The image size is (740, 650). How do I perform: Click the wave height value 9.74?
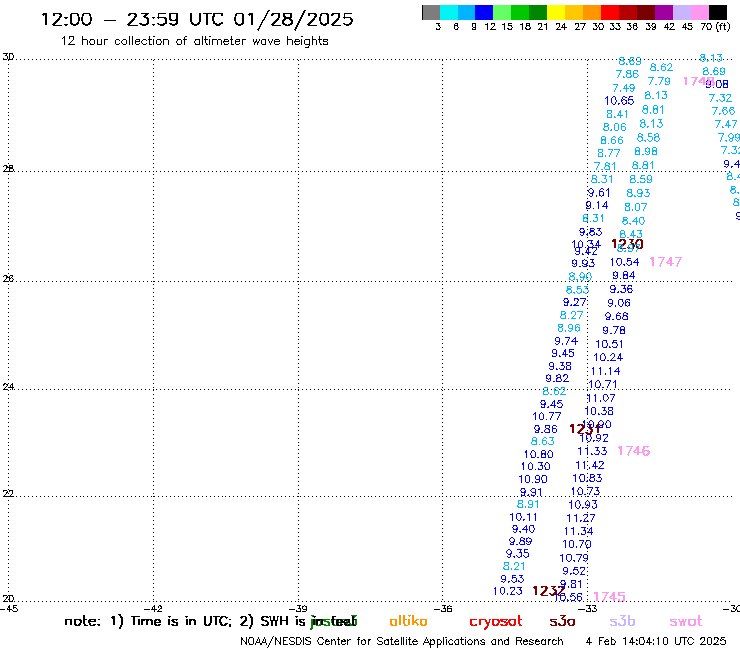566,341
